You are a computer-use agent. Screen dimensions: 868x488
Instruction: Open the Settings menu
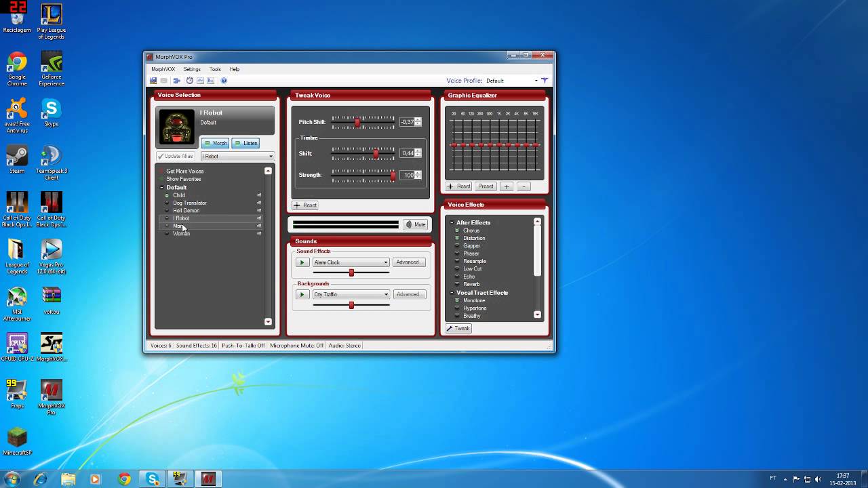(x=192, y=69)
